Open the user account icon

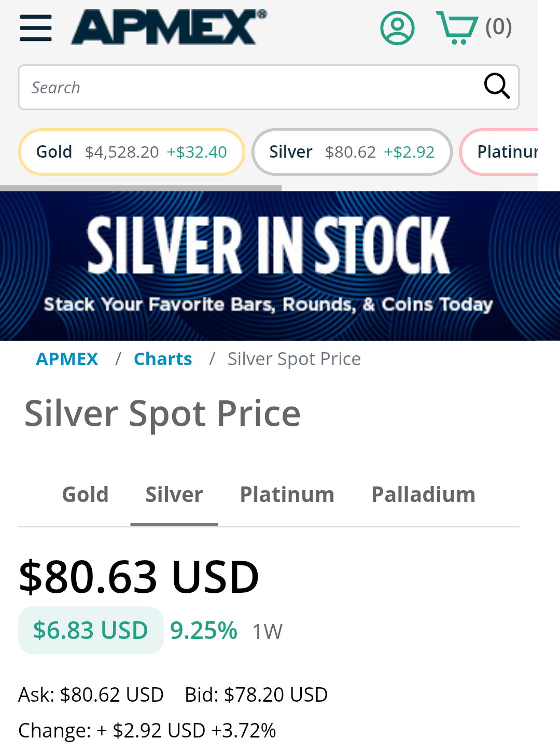point(397,28)
